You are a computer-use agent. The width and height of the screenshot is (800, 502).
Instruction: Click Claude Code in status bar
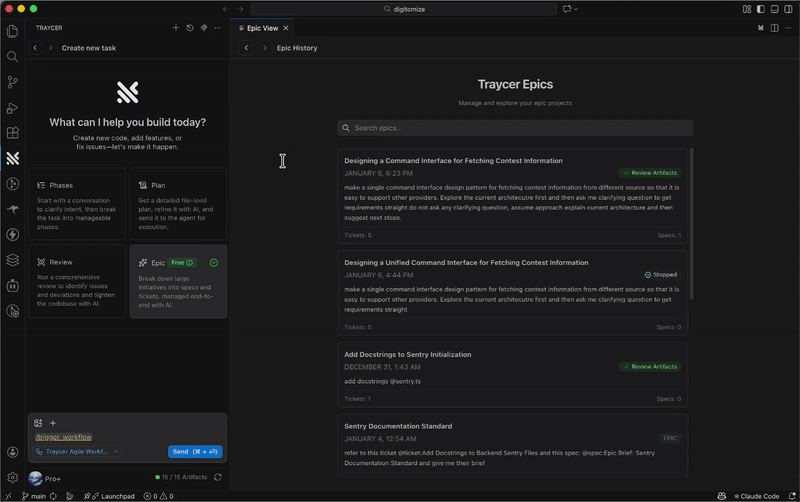[x=756, y=496]
